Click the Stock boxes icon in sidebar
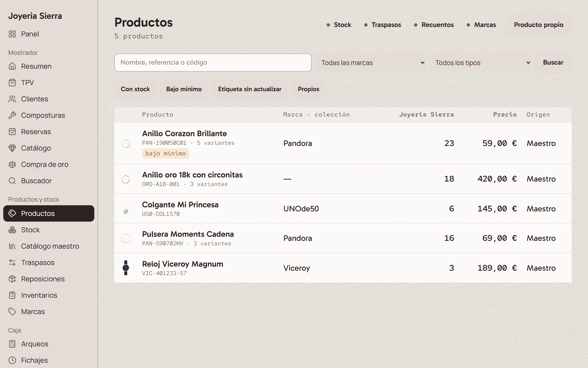 point(12,230)
